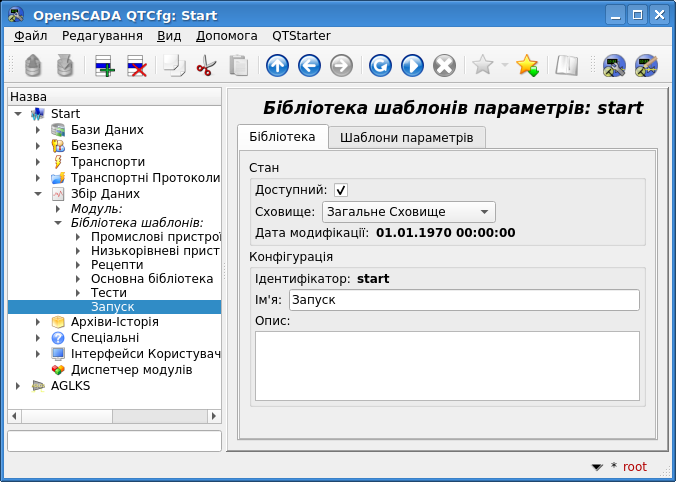Switch to the Шаблони параметрів tab
The image size is (676, 482).
point(407,137)
